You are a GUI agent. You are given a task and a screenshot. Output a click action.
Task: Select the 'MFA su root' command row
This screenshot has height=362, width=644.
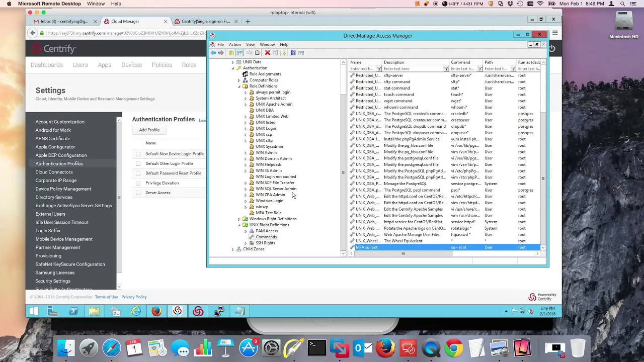[445, 247]
